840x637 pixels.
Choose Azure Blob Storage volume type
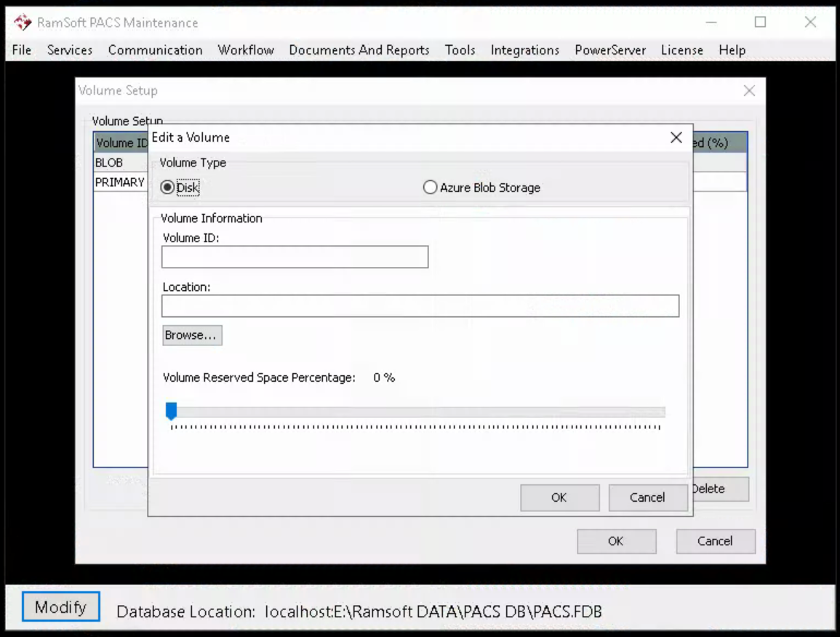[431, 188]
